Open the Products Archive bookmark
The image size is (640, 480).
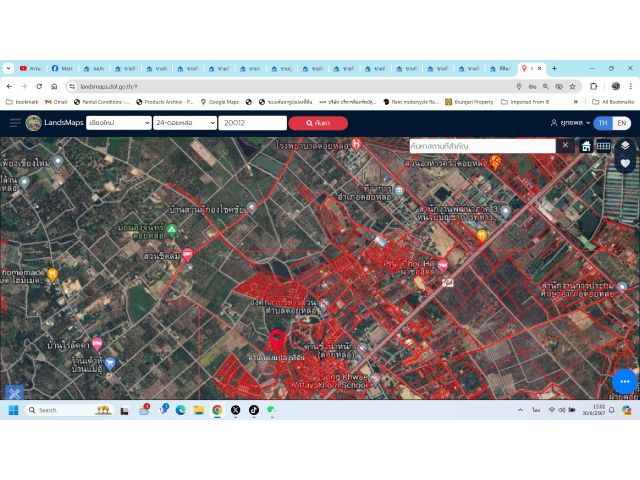click(x=164, y=102)
